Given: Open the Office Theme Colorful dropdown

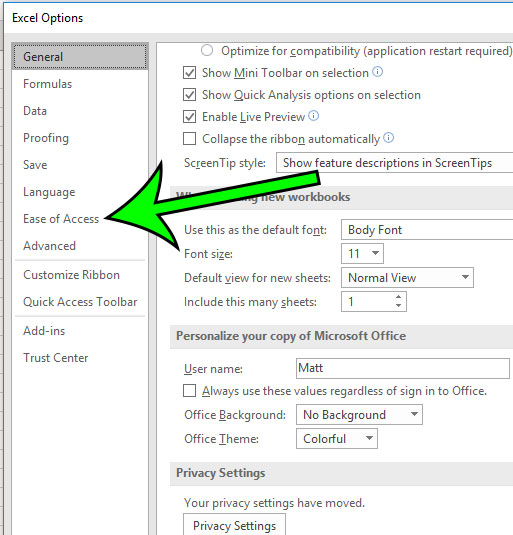Looking at the screenshot, I should (337, 438).
